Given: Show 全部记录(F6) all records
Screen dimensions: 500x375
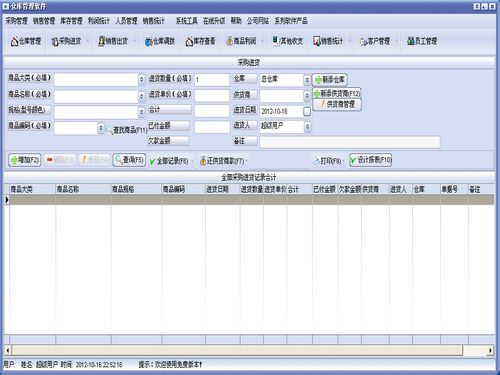Looking at the screenshot, I should (169, 161).
